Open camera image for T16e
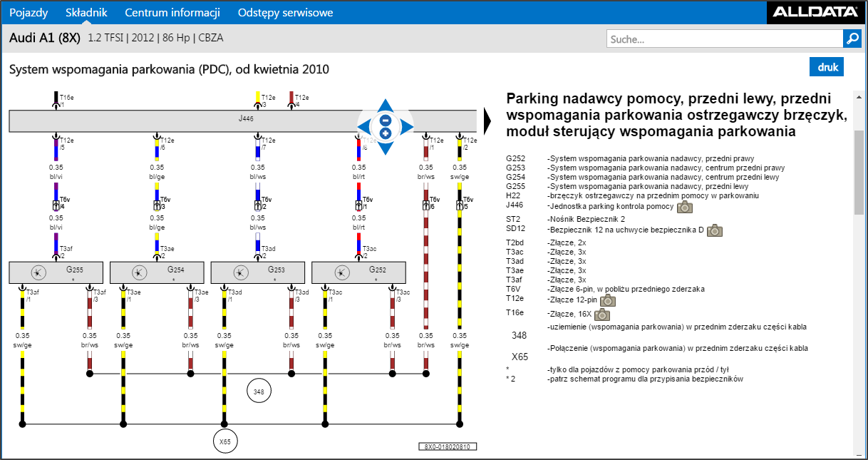Image resolution: width=868 pixels, height=460 pixels. coord(602,315)
